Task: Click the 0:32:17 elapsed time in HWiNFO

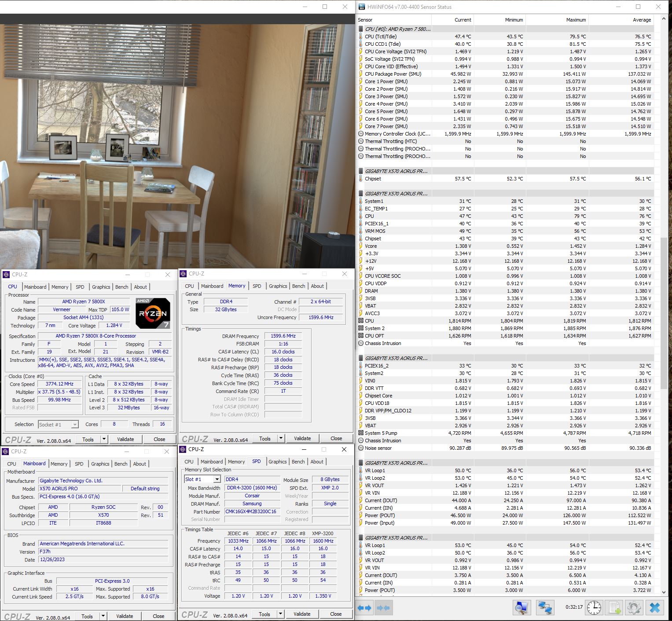Action: tap(574, 607)
